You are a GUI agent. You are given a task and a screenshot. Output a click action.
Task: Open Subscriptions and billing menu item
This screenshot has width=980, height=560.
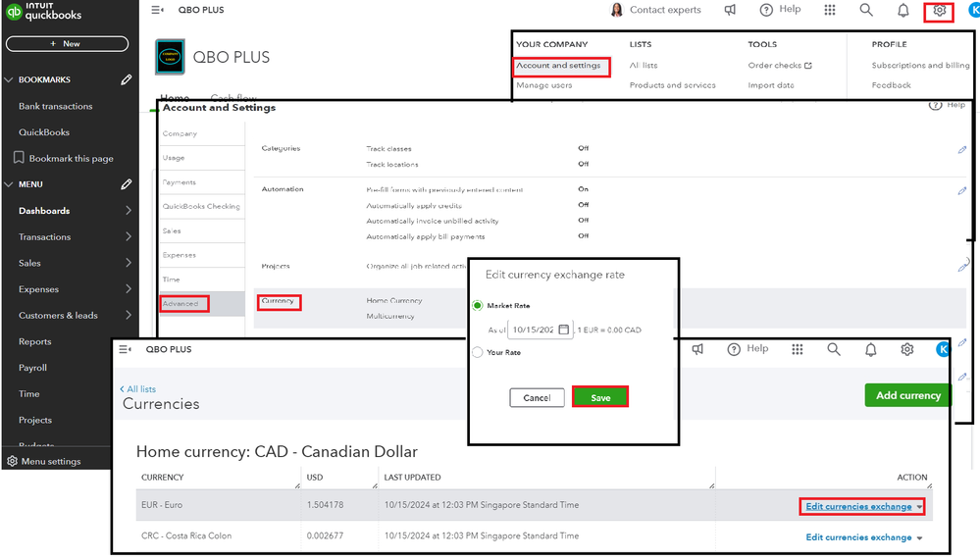click(x=920, y=65)
